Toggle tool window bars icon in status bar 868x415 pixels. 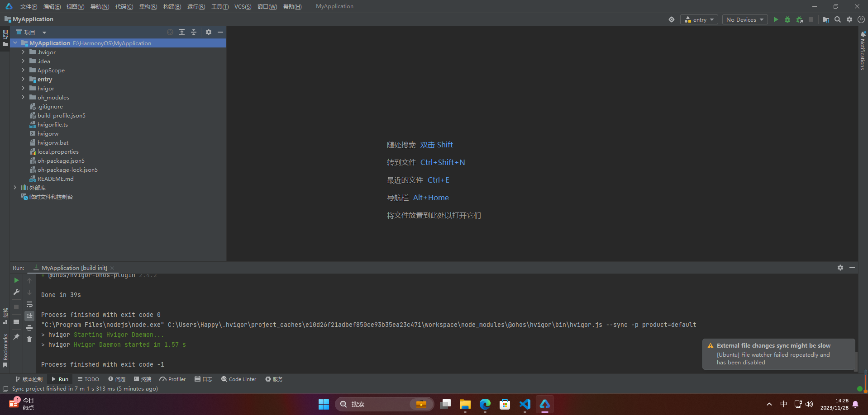(5, 389)
